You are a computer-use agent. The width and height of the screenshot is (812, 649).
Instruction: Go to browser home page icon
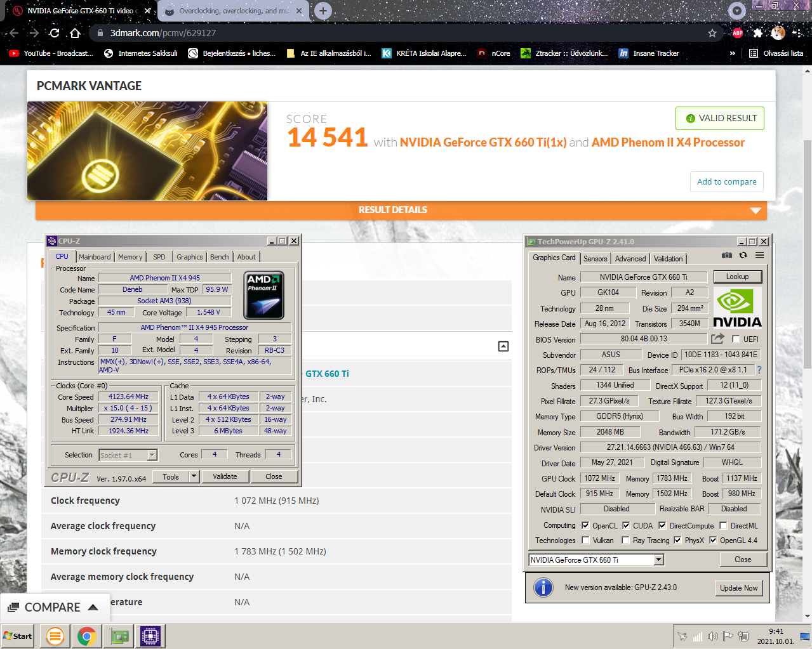pyautogui.click(x=75, y=33)
